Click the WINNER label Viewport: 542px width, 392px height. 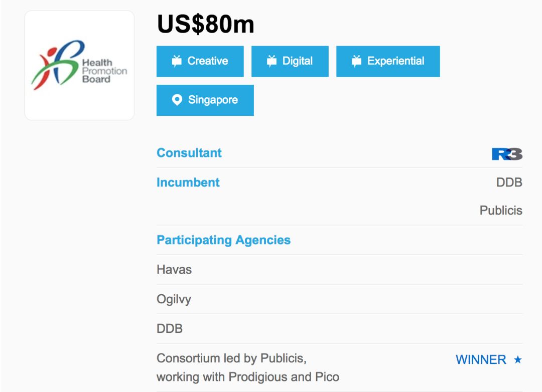pyautogui.click(x=481, y=359)
